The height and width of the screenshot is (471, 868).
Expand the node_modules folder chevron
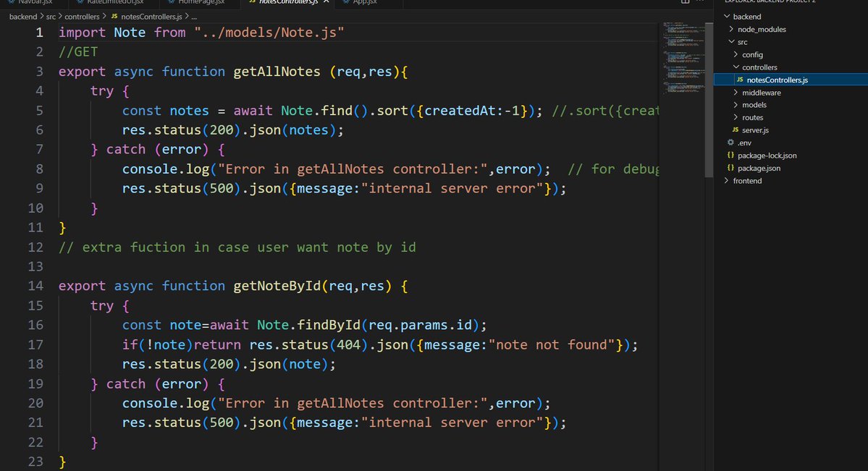(731, 30)
